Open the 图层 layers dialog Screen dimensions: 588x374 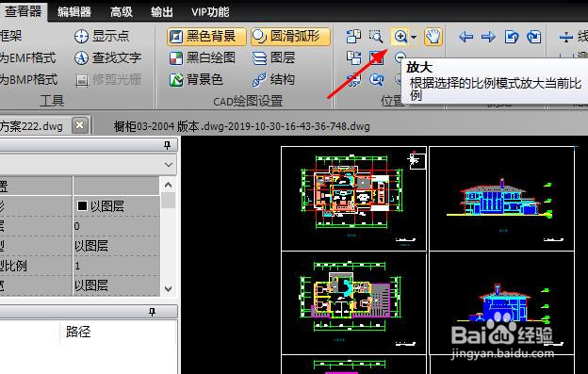pyautogui.click(x=274, y=57)
